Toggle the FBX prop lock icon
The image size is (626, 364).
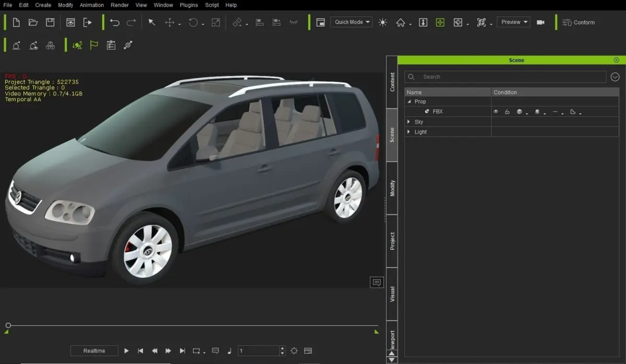click(507, 112)
